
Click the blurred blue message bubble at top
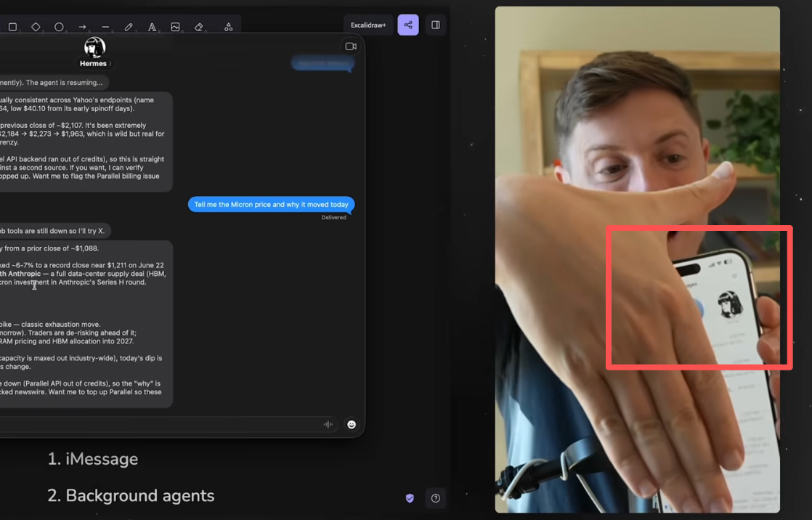322,63
